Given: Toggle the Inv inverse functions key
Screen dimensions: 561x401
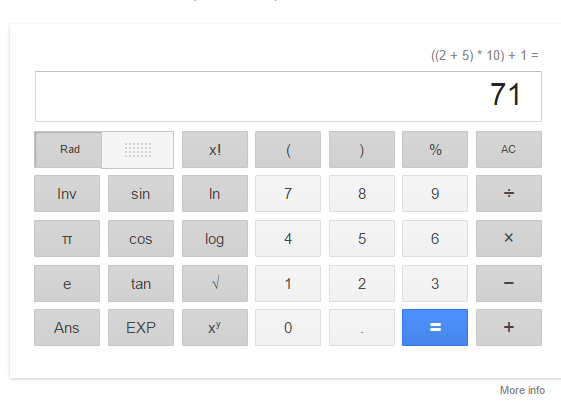Looking at the screenshot, I should [67, 194].
